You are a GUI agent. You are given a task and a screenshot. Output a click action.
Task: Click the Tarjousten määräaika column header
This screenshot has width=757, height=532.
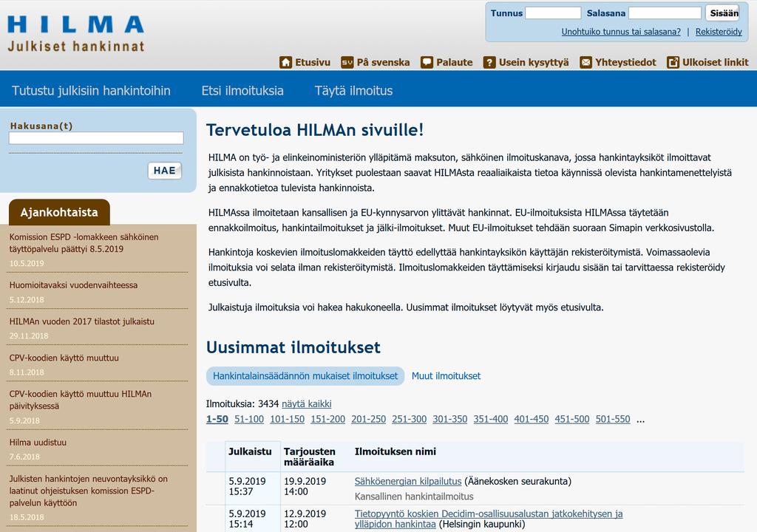coord(310,457)
